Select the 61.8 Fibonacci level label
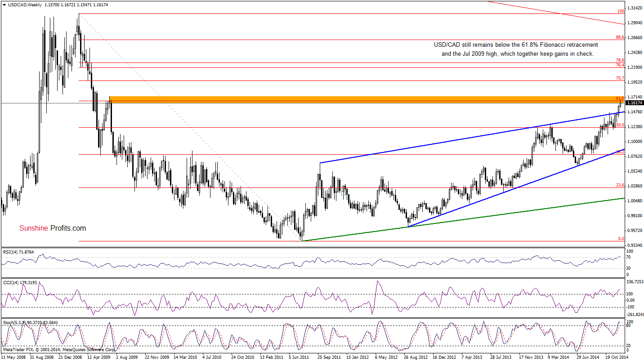This screenshot has height=361, width=644. coord(620,98)
